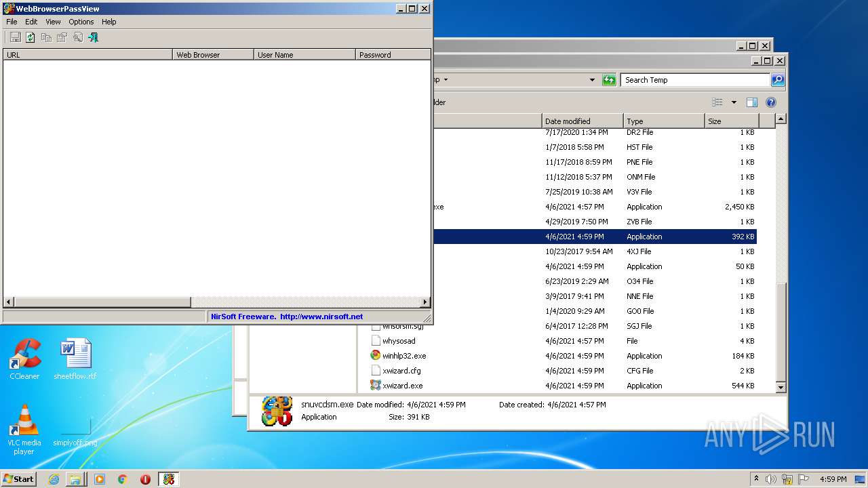This screenshot has width=868, height=488.
Task: Click the Properties toolbar icon in WebBrowserPassView
Action: [62, 37]
